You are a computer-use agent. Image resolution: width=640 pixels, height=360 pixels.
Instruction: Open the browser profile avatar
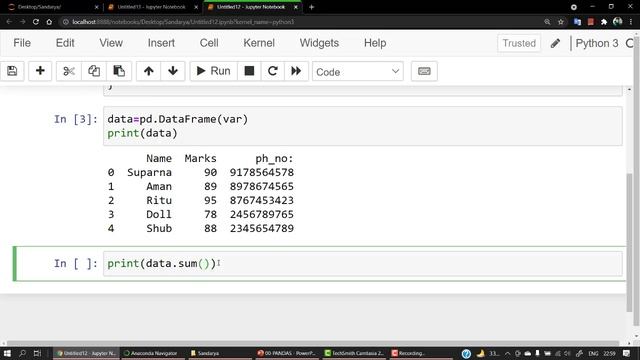(x=618, y=21)
